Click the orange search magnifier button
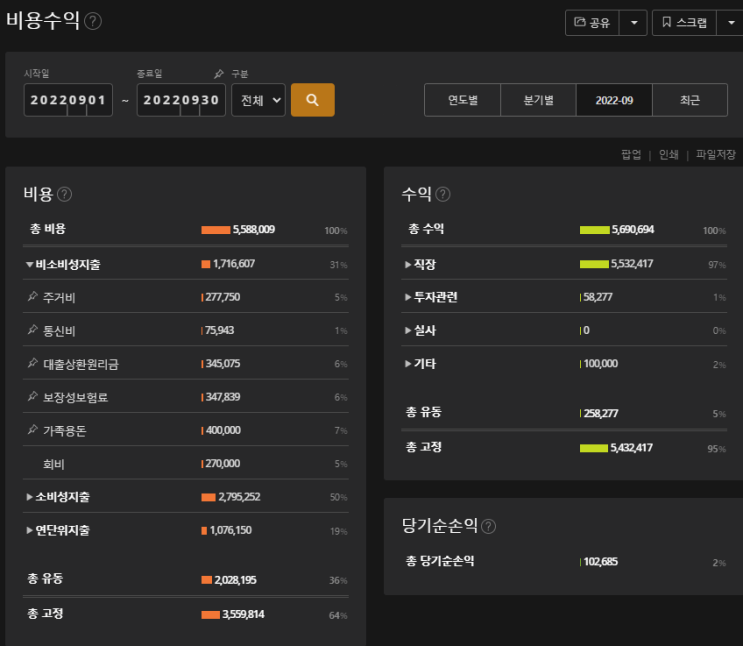This screenshot has width=743, height=646. pos(312,100)
